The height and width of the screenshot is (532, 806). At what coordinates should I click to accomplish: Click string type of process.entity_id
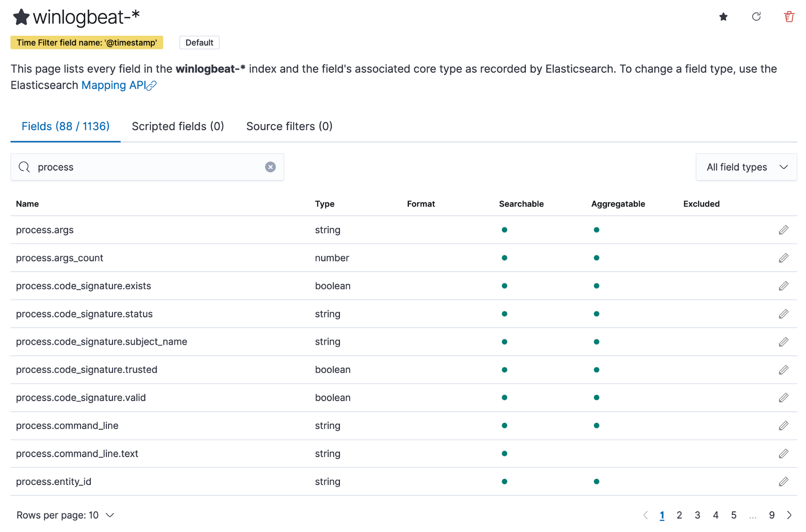[327, 482]
